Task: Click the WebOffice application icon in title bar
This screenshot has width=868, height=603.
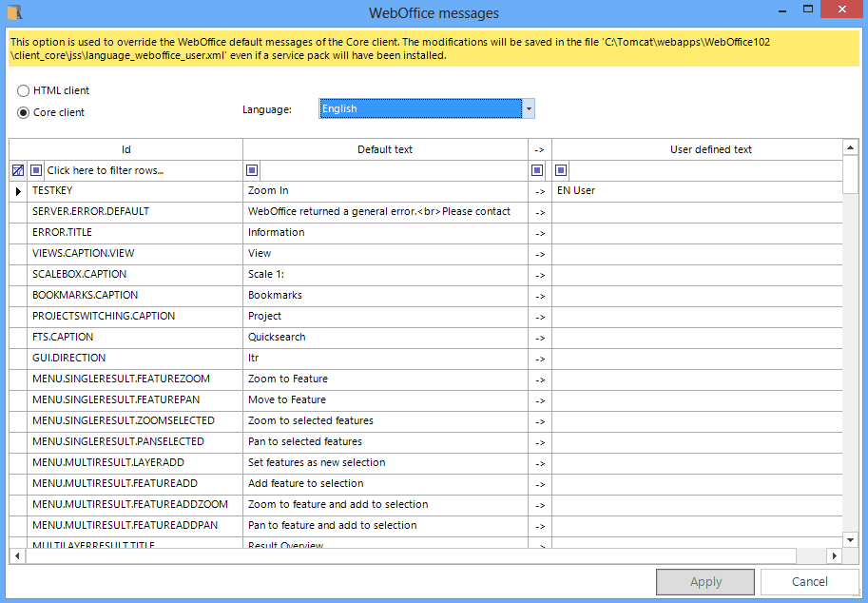Action: [13, 11]
